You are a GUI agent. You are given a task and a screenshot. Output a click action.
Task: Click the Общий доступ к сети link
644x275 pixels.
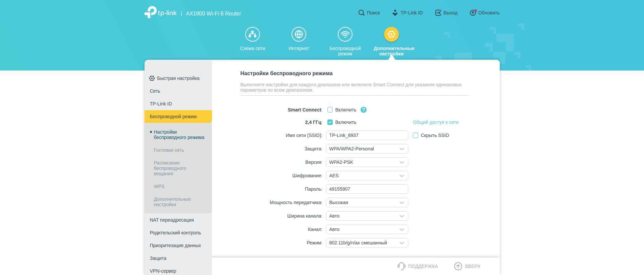[435, 122]
